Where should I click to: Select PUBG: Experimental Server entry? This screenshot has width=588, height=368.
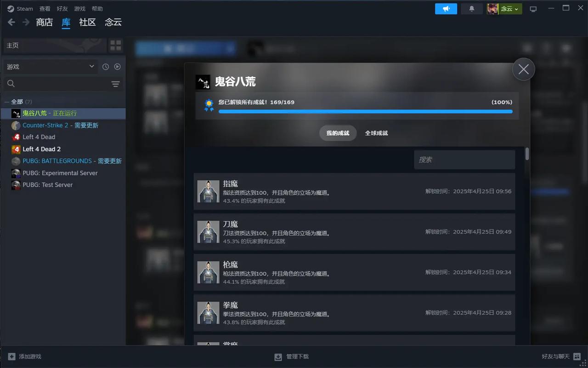pos(63,173)
